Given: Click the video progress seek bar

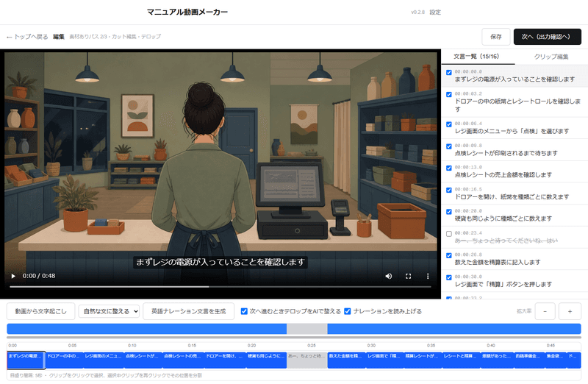Looking at the screenshot, I should tap(220, 287).
